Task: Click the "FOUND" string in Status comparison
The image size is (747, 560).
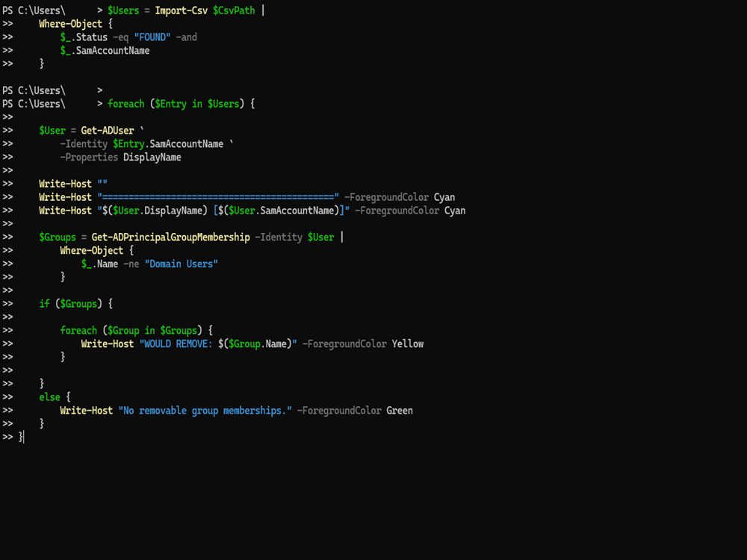Action: [152, 37]
